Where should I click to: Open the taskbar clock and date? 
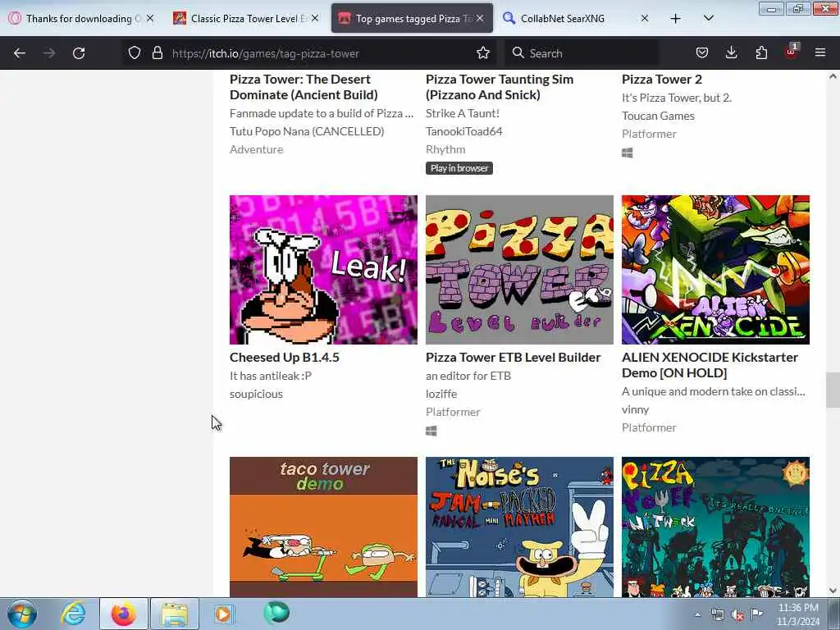[798, 614]
